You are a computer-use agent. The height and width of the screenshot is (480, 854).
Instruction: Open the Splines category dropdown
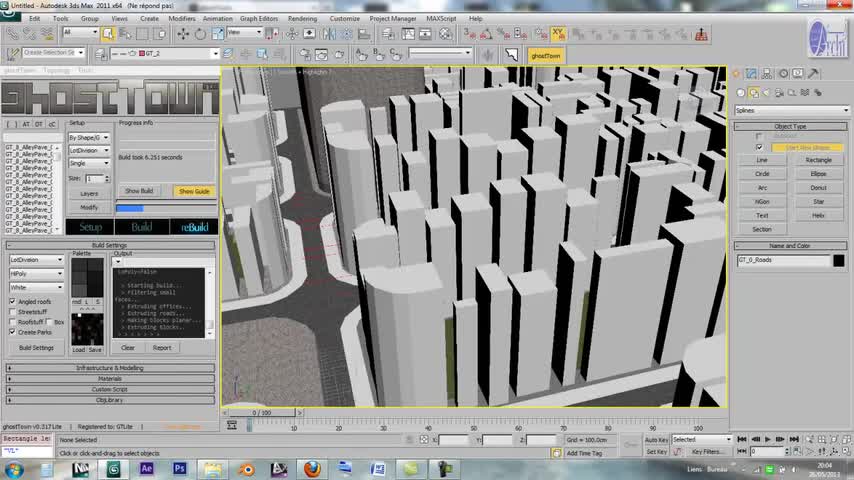[x=792, y=111]
